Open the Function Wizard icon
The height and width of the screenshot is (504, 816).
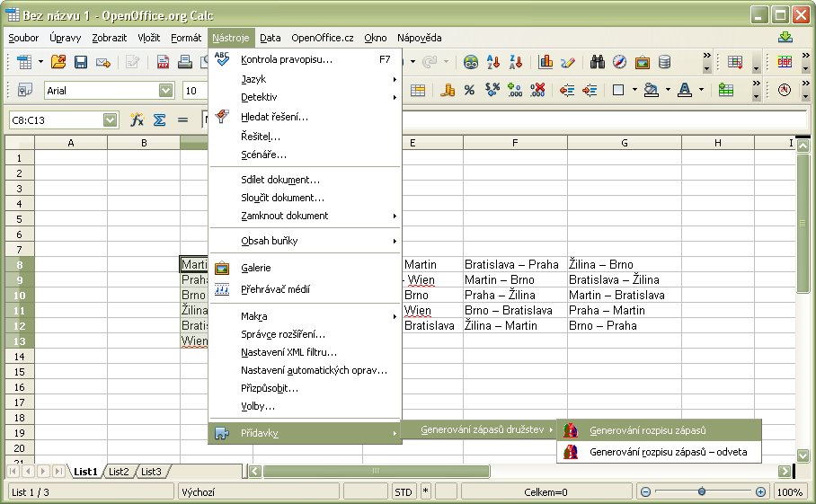click(137, 120)
